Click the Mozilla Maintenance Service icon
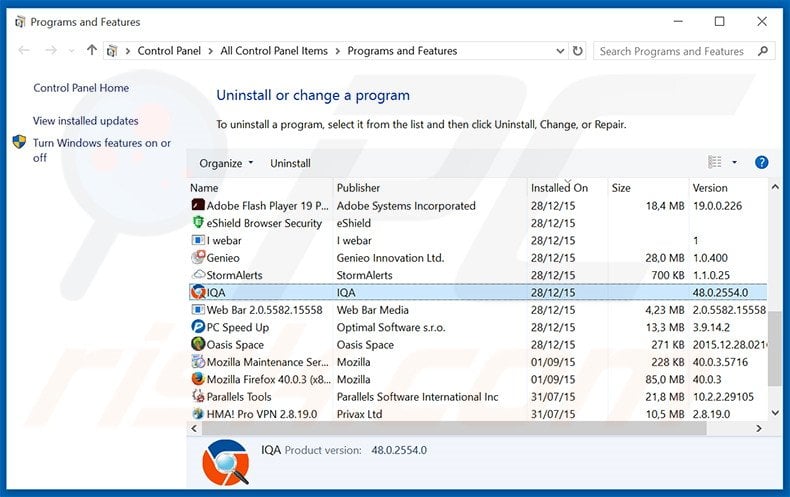Viewport: 790px width, 497px height. (198, 361)
